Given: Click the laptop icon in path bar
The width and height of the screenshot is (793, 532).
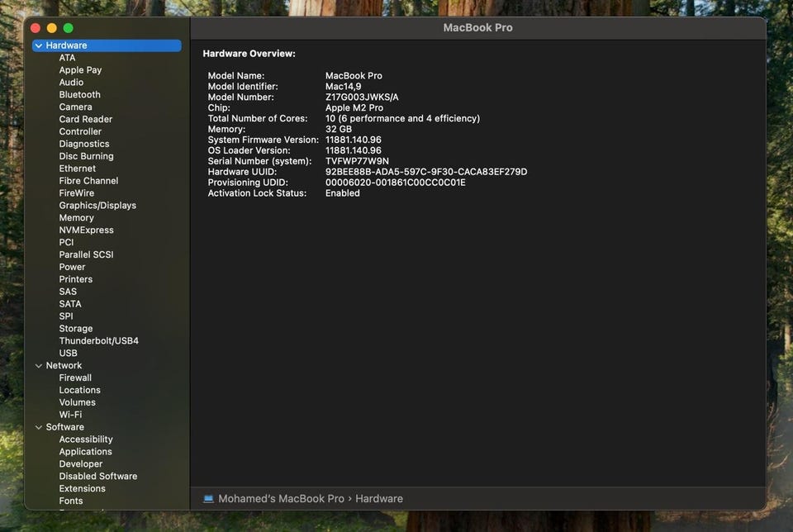Looking at the screenshot, I should [208, 499].
